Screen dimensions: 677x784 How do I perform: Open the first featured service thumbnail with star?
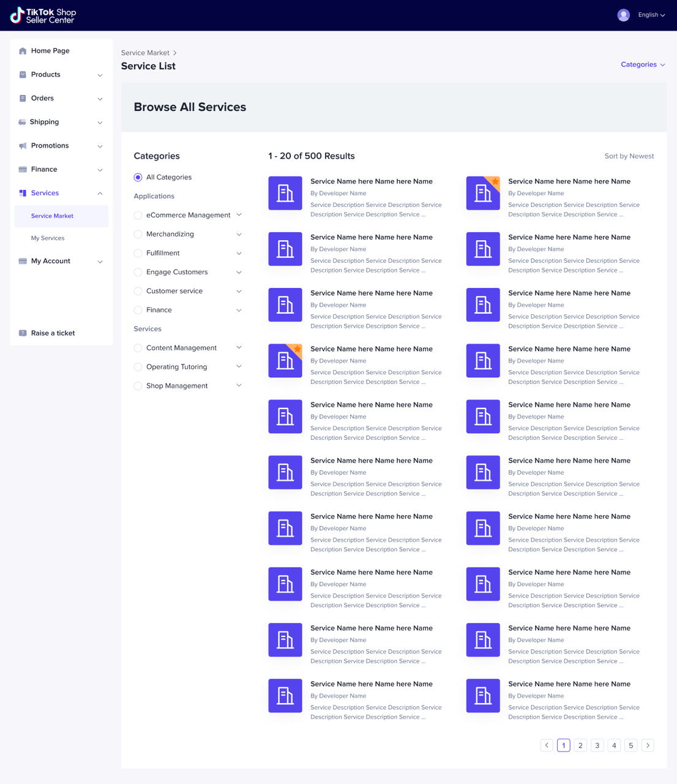(x=483, y=193)
